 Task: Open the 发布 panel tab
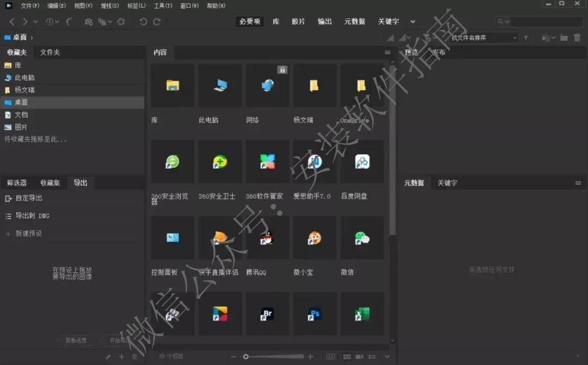click(x=438, y=52)
